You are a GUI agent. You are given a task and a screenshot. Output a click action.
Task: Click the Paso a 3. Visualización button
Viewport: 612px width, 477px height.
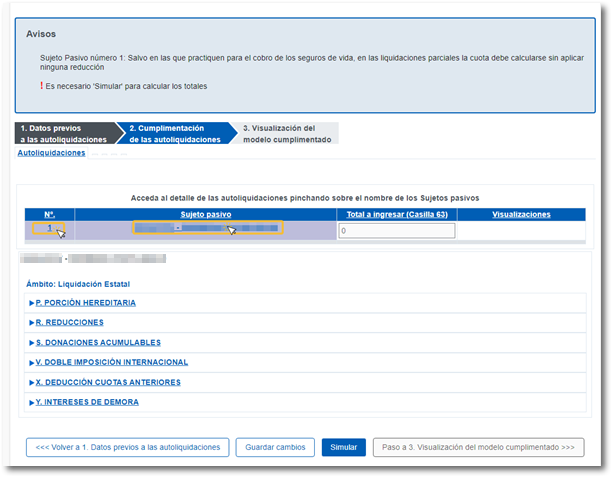478,447
